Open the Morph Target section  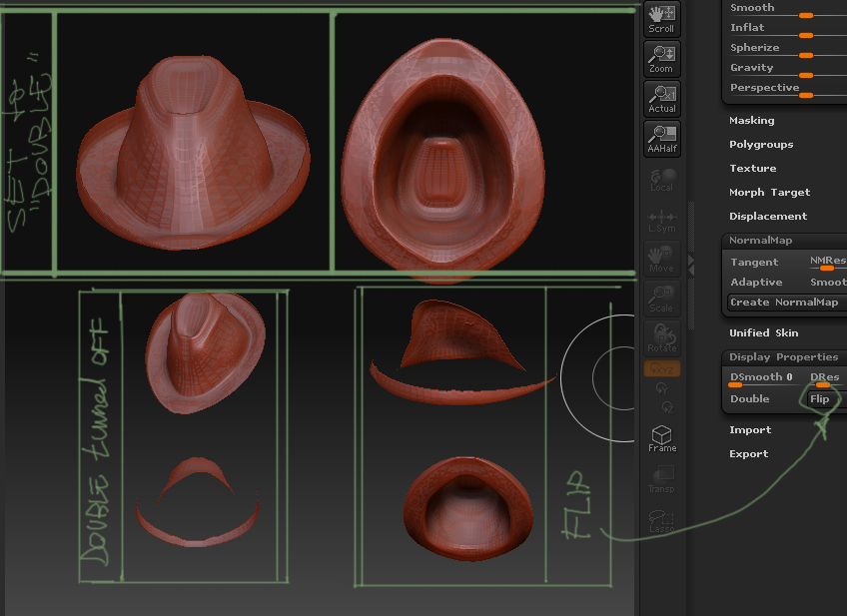769,193
